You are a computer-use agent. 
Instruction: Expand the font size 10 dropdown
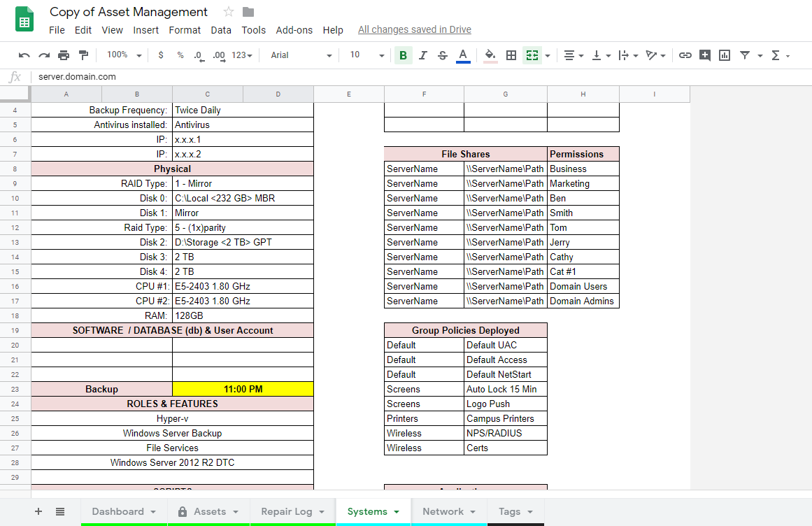(367, 55)
